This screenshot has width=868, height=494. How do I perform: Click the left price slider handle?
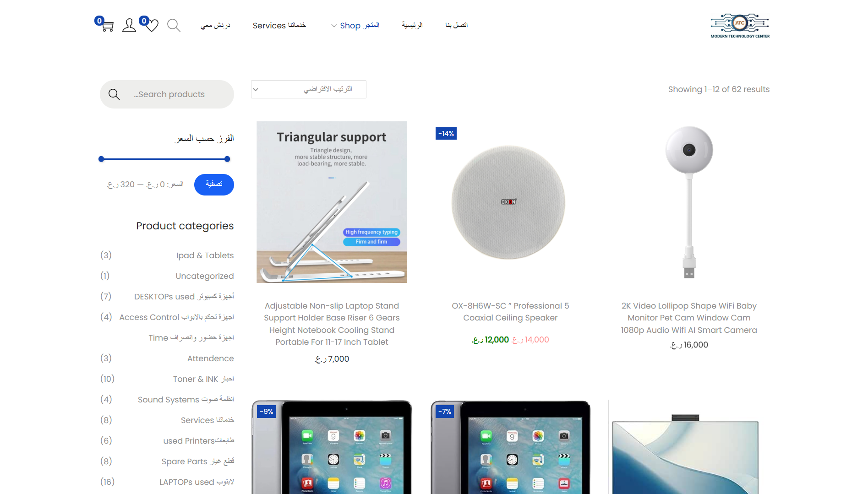click(x=101, y=159)
